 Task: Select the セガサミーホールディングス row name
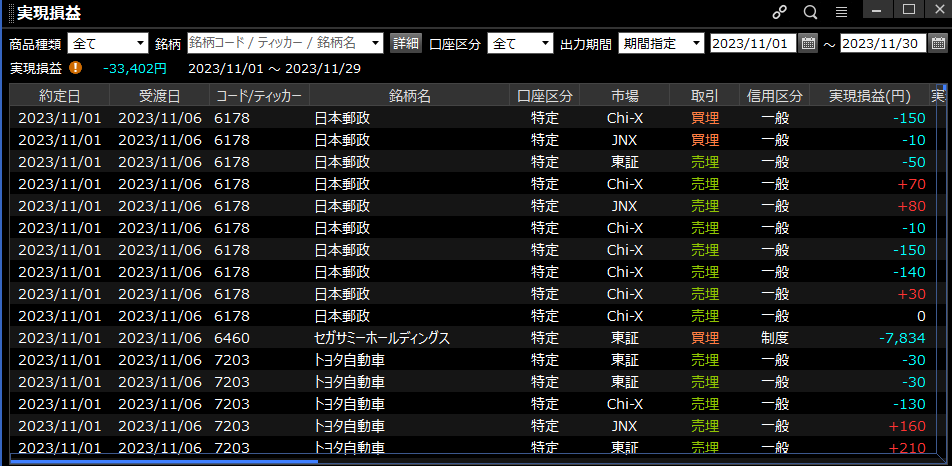(x=382, y=338)
